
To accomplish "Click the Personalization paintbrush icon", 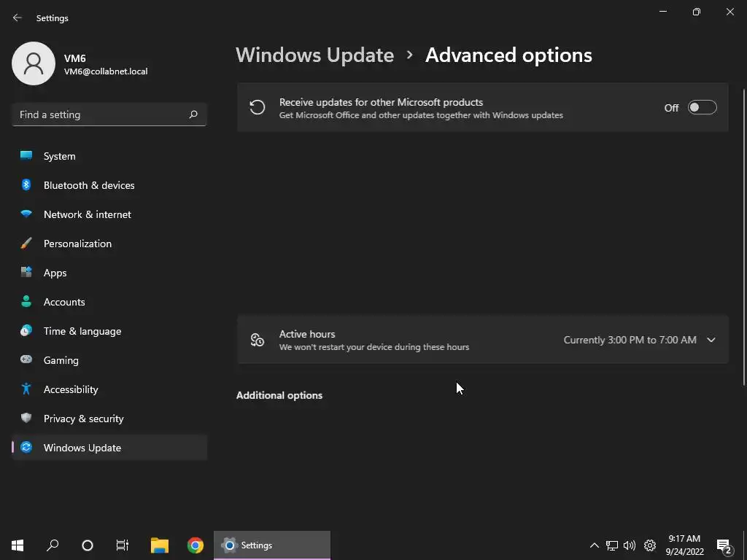I will (26, 244).
